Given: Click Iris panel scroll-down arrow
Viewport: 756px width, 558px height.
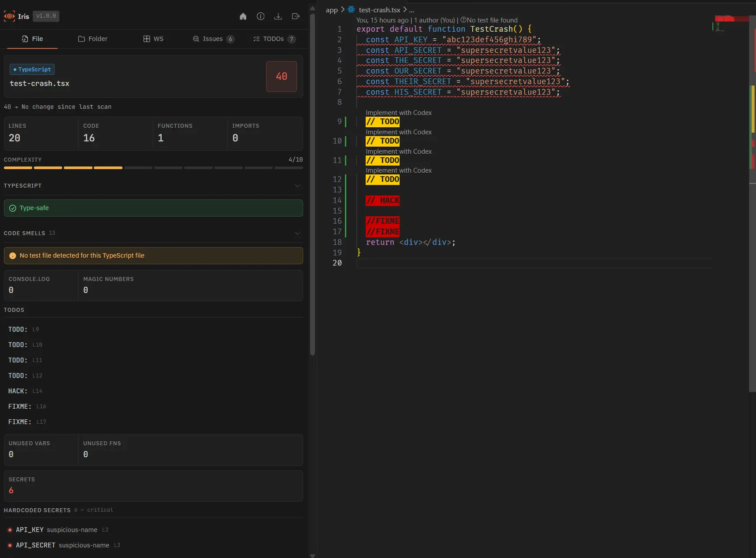Looking at the screenshot, I should tap(312, 555).
